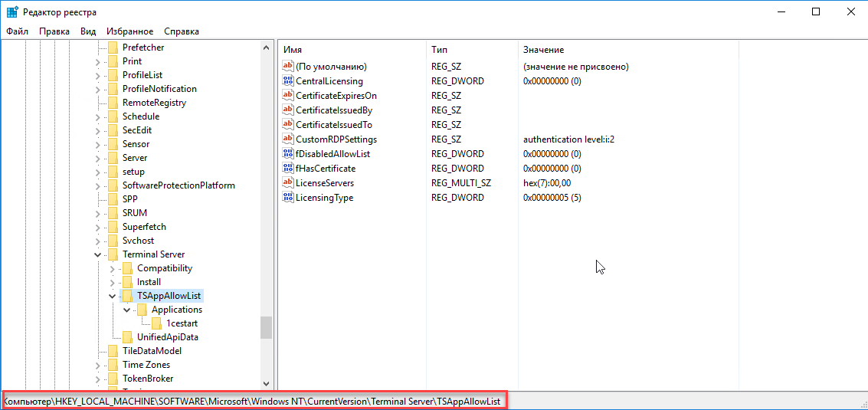Collapse the Terminal Server key

(98, 255)
